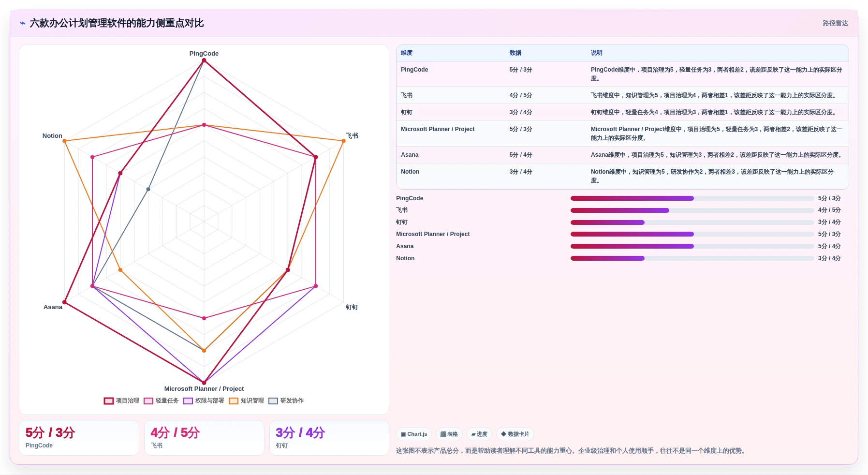Click the Asana progress bar

(x=692, y=246)
